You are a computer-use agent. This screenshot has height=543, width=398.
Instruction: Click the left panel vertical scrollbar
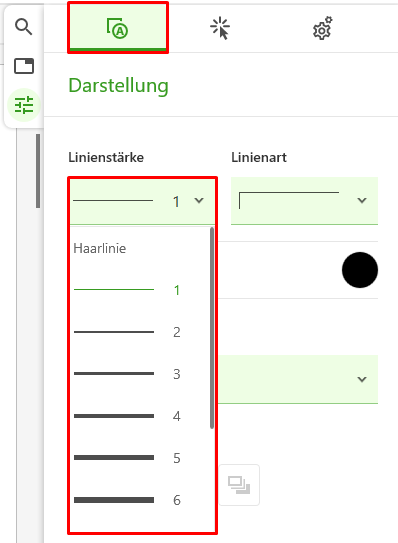point(38,171)
